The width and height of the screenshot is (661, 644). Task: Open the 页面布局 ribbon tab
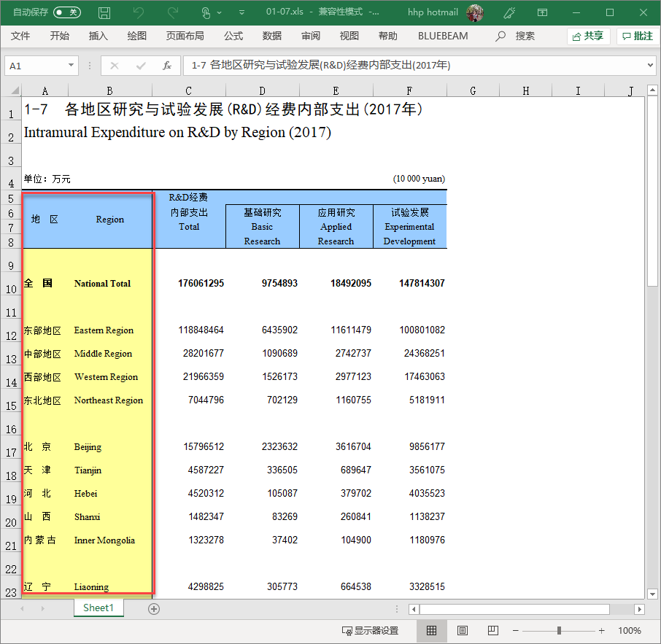pos(185,36)
